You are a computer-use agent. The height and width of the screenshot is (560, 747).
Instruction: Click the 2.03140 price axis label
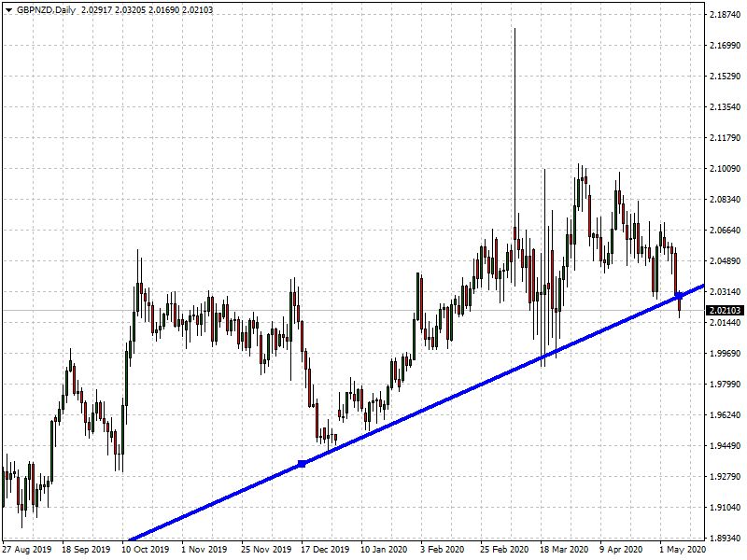pyautogui.click(x=726, y=291)
